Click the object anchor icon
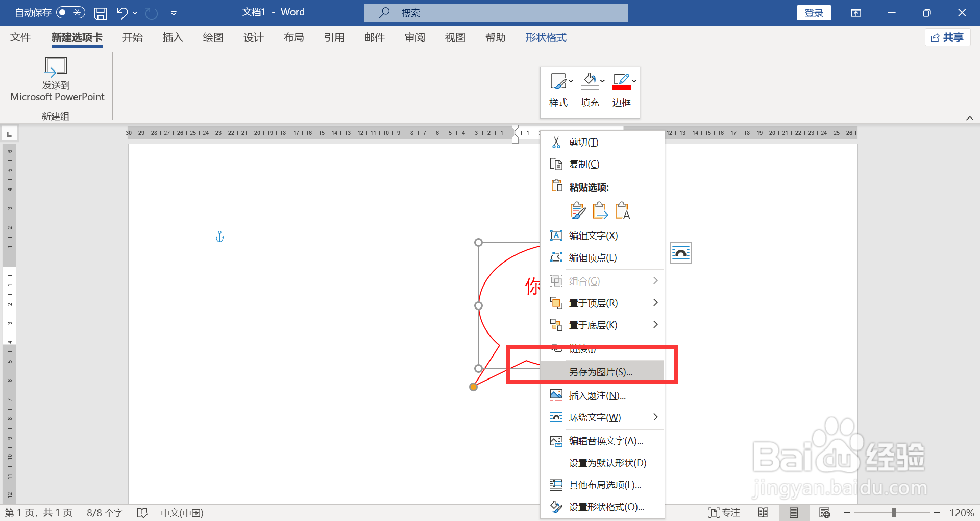Screen dimensions: 980x521 click(220, 236)
